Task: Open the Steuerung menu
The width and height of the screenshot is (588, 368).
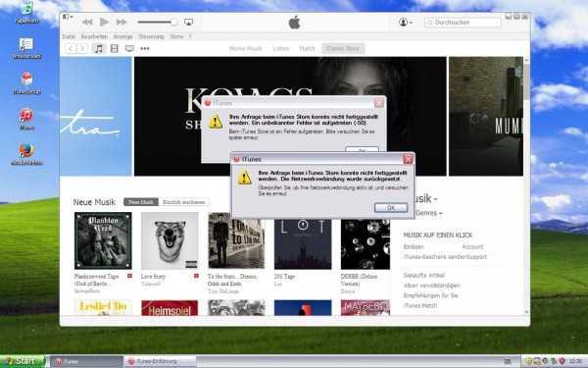Action: 151,36
